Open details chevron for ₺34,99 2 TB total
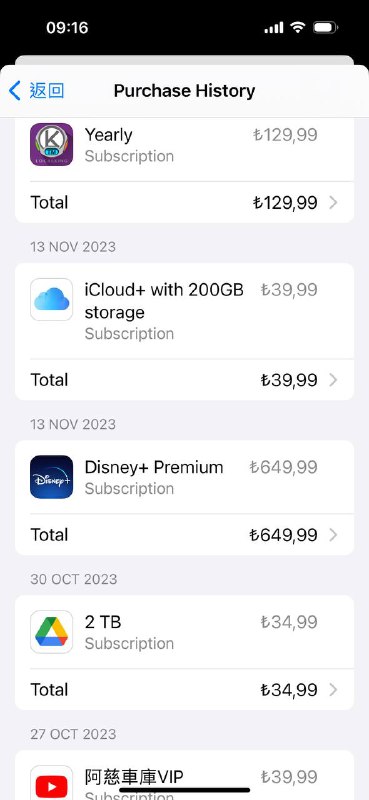This screenshot has height=800, width=369. 333,690
